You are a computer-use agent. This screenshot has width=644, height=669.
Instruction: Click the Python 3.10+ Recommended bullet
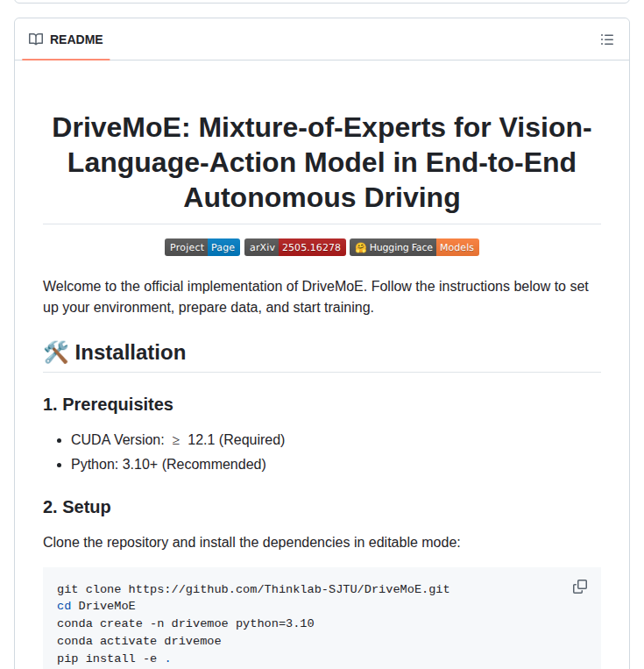click(168, 464)
